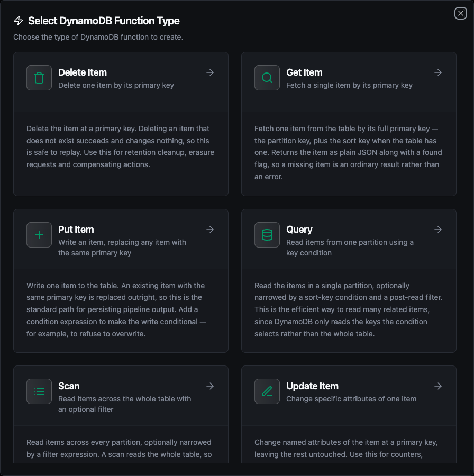Viewport: 474px width, 476px height.
Task: Click the database cylinder icon for Query
Action: click(267, 235)
